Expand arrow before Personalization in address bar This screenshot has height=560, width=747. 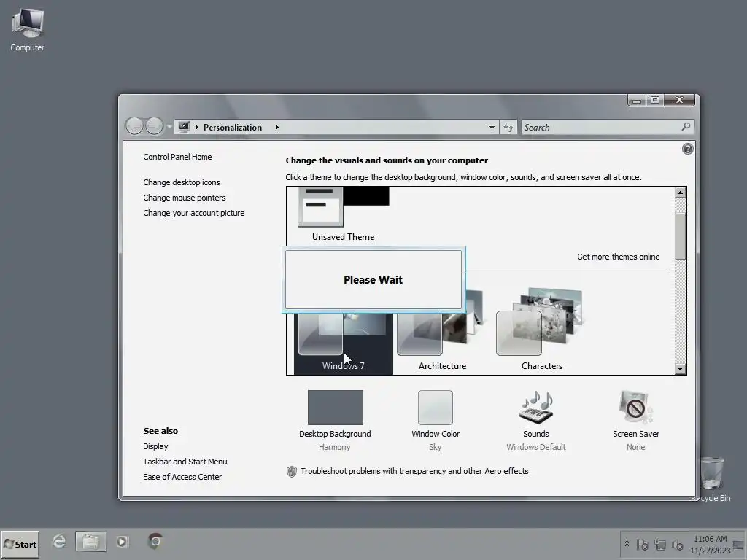pos(196,127)
